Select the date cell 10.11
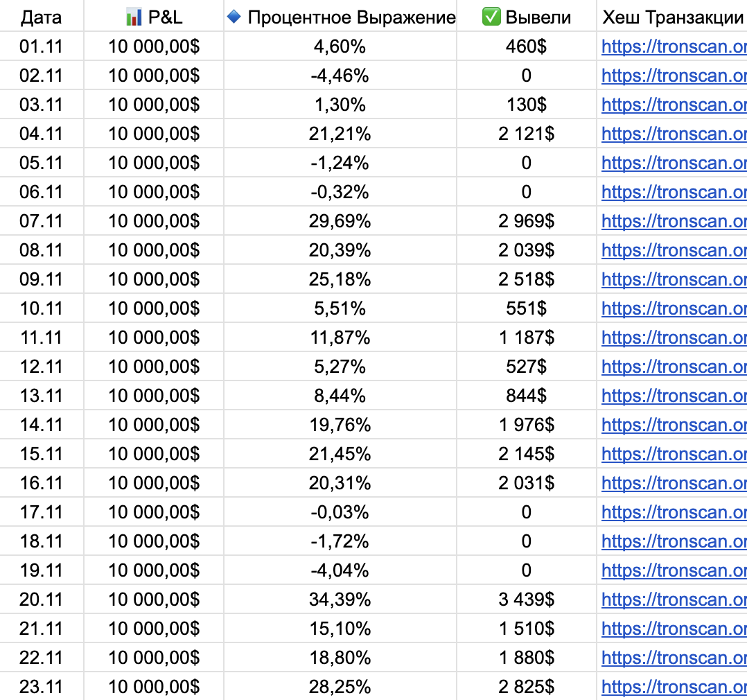 tap(41, 308)
